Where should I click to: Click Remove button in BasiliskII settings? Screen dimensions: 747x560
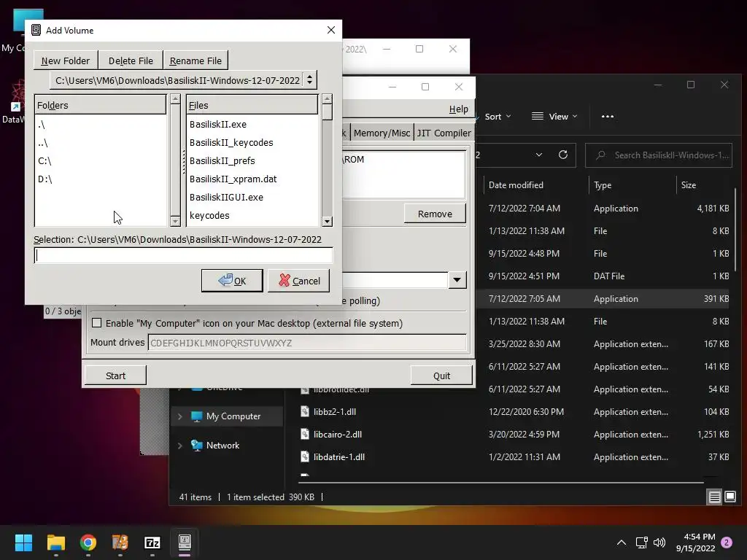click(x=435, y=214)
